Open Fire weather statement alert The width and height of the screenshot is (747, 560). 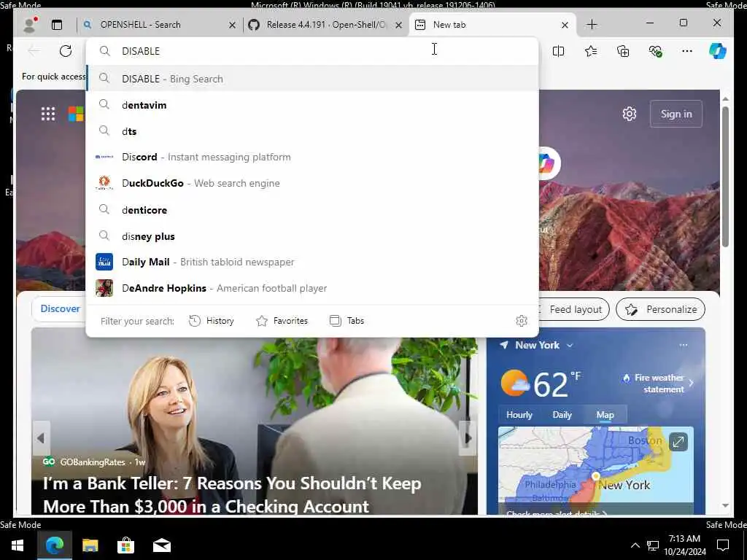(659, 384)
